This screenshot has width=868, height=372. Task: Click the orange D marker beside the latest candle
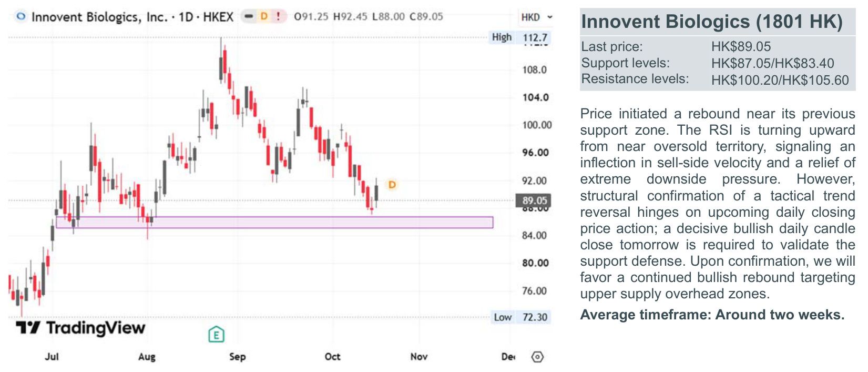pos(392,185)
